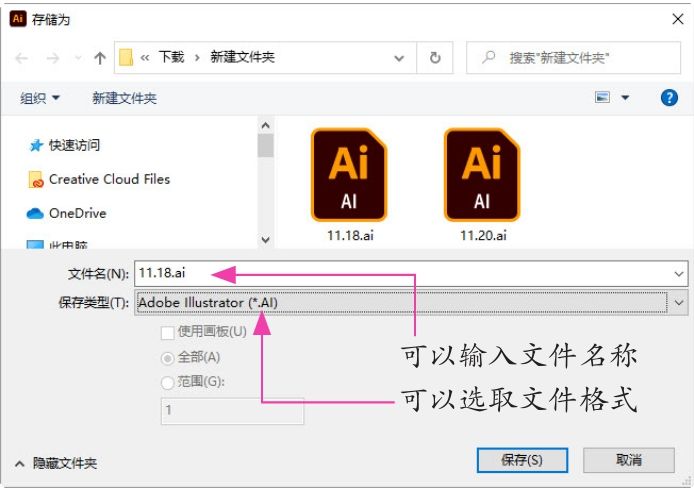This screenshot has width=694, height=492.
Task: Select 快速访问 in the navigation pane
Action: tap(74, 145)
